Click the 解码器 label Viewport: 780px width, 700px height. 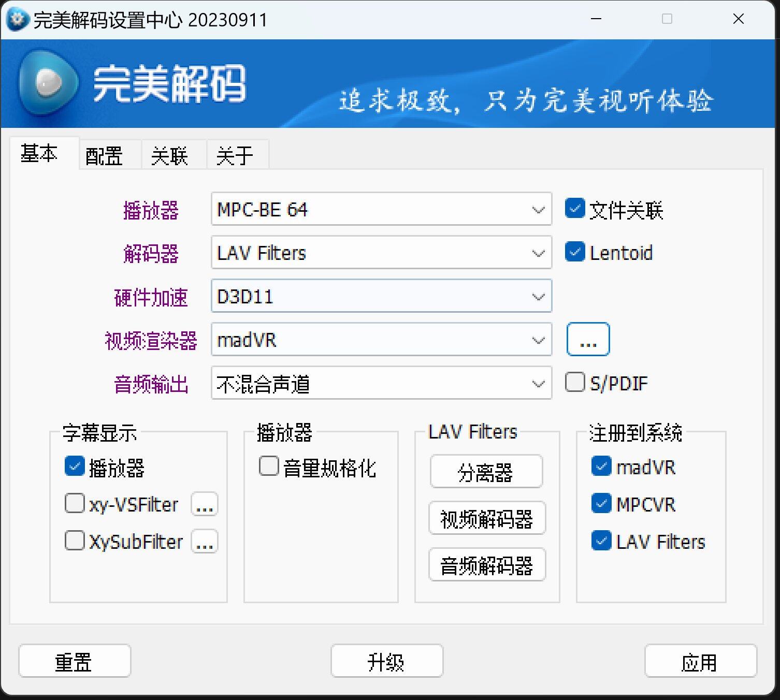(151, 254)
